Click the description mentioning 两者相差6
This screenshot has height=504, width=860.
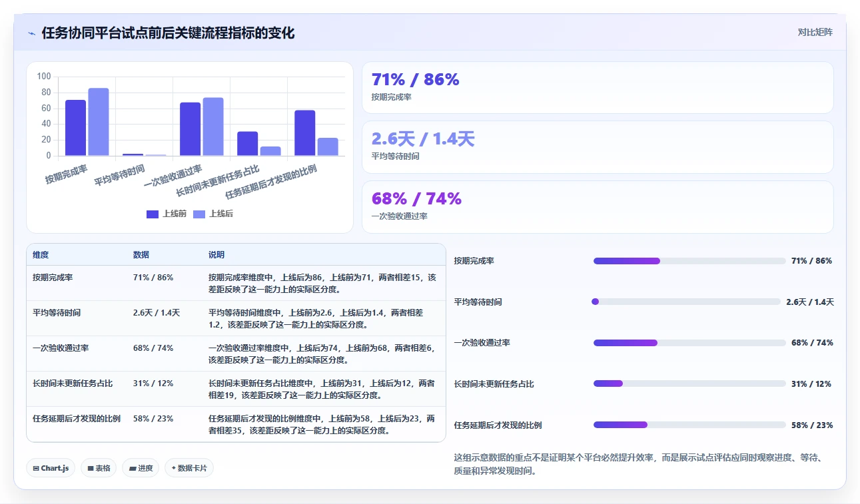click(322, 354)
